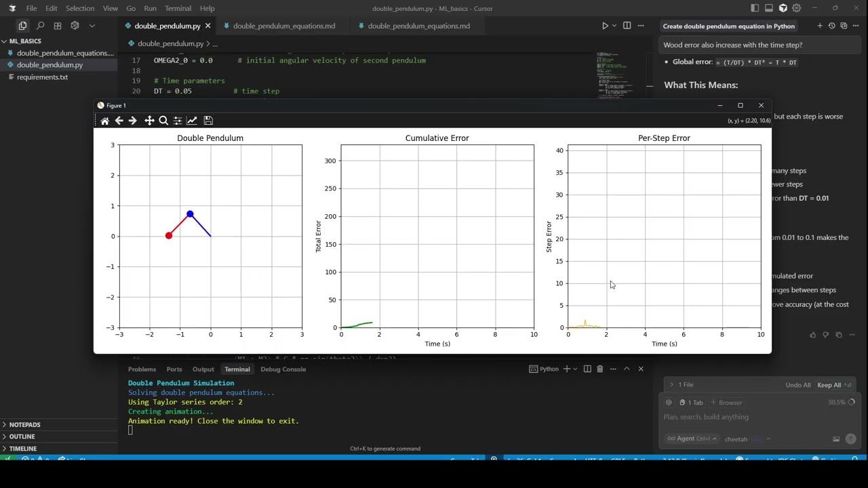The height and width of the screenshot is (488, 868).
Task: Activate the Zoom to rectangle magnifier tool
Action: [163, 121]
